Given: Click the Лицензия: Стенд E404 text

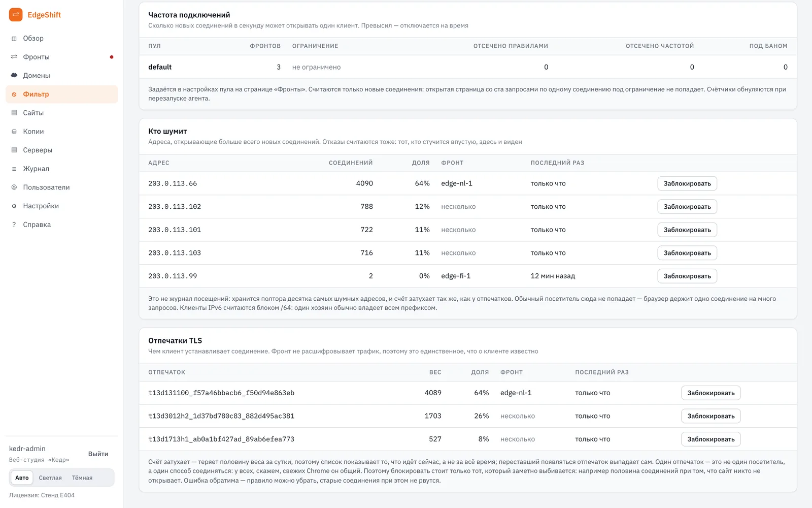Looking at the screenshot, I should pos(42,495).
